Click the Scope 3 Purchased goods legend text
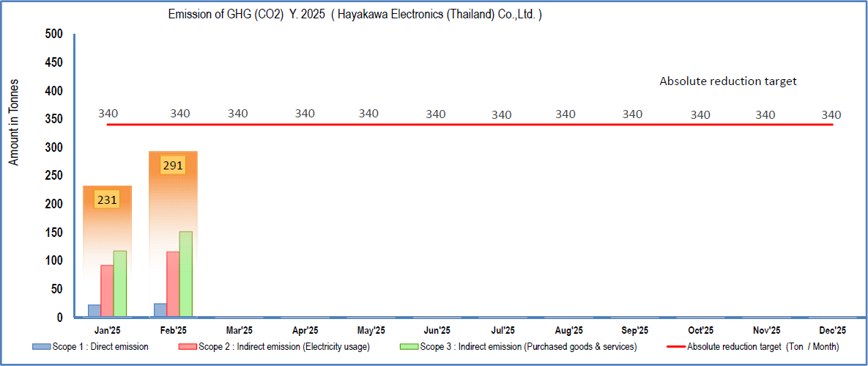868x366 pixels. [528, 347]
